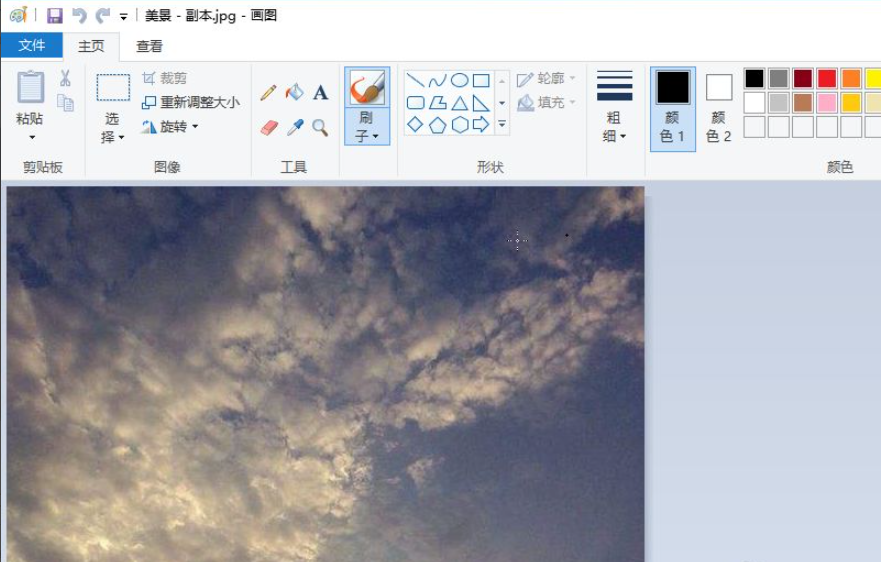
Task: Select the Fill with color bucket tool
Action: point(294,93)
